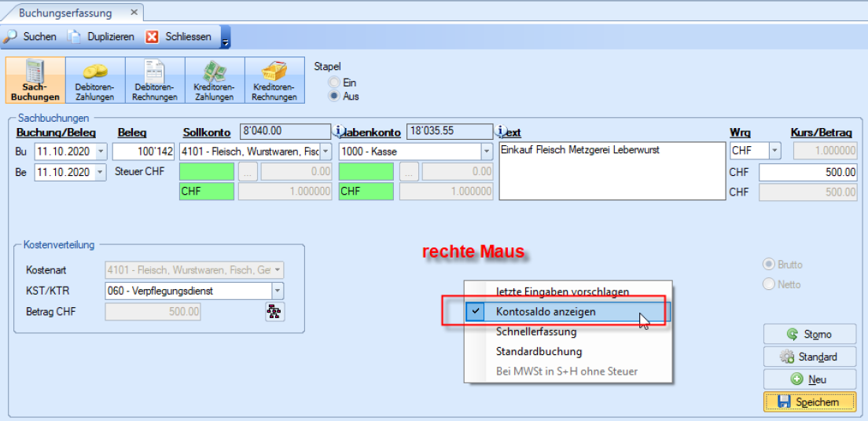The height and width of the screenshot is (421, 868).
Task: Open the Bu date picker dropdown
Action: coord(100,151)
